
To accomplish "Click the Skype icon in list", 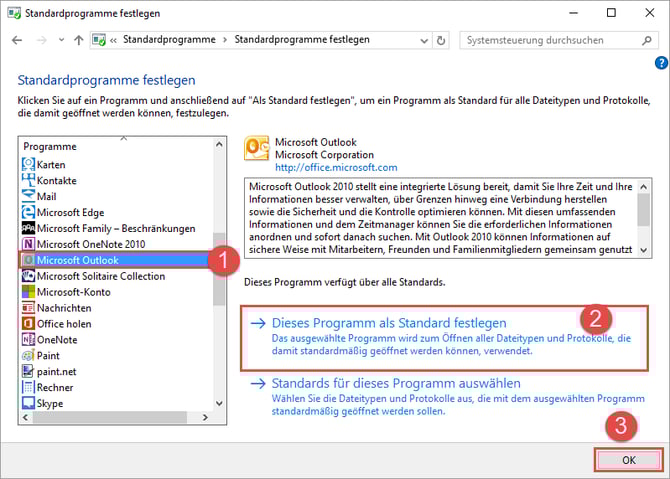I will [x=29, y=404].
